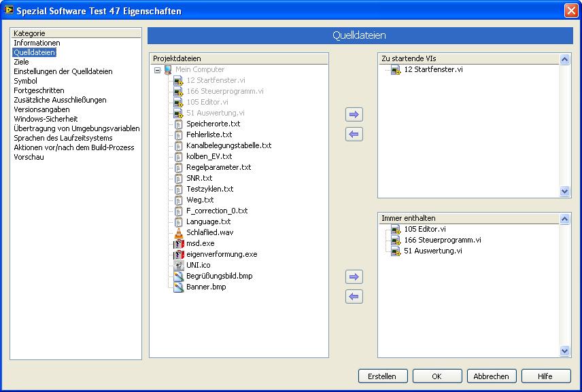The height and width of the screenshot is (392, 582).
Task: Click the 105 Editor.vi icon in Projektdateien
Action: coord(179,102)
